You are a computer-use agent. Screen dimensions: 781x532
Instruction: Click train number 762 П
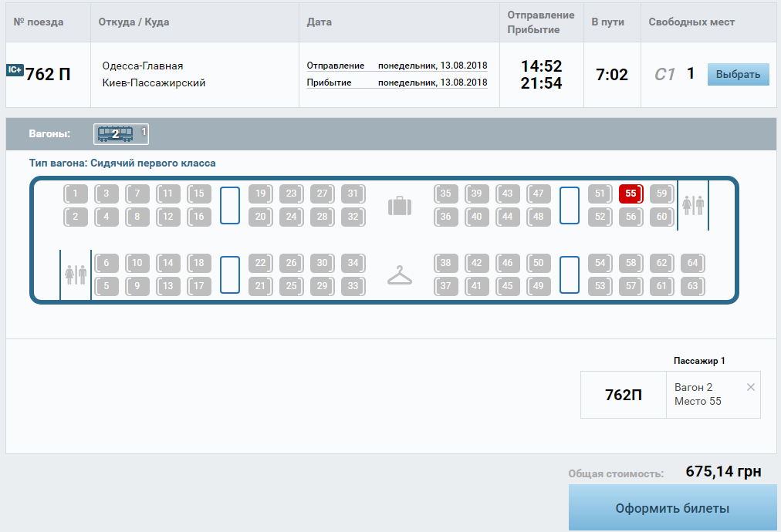(48, 75)
